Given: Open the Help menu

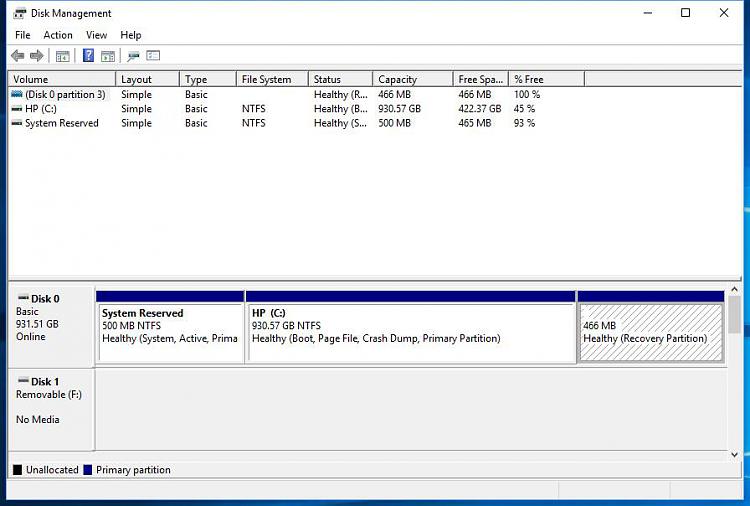Looking at the screenshot, I should (x=131, y=35).
